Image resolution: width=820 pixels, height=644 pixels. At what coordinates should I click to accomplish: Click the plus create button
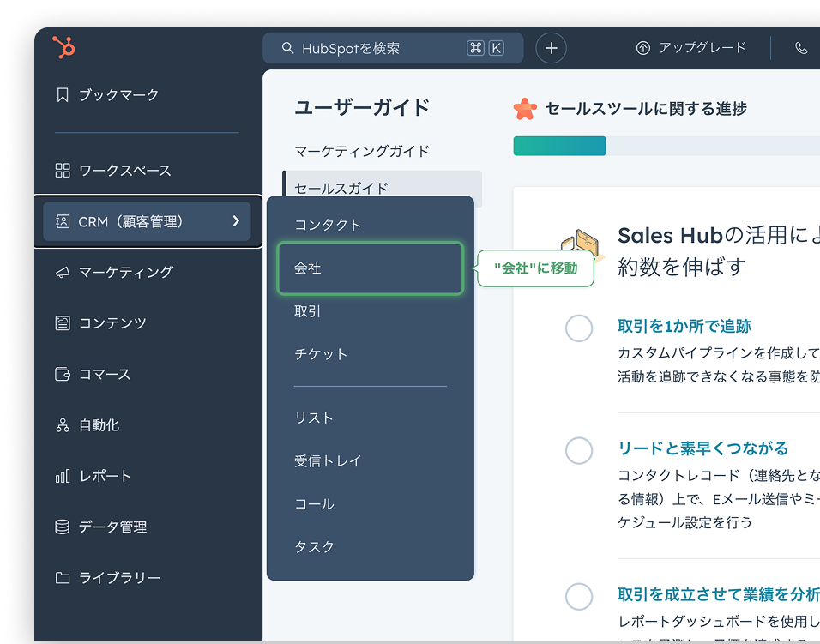coord(551,48)
